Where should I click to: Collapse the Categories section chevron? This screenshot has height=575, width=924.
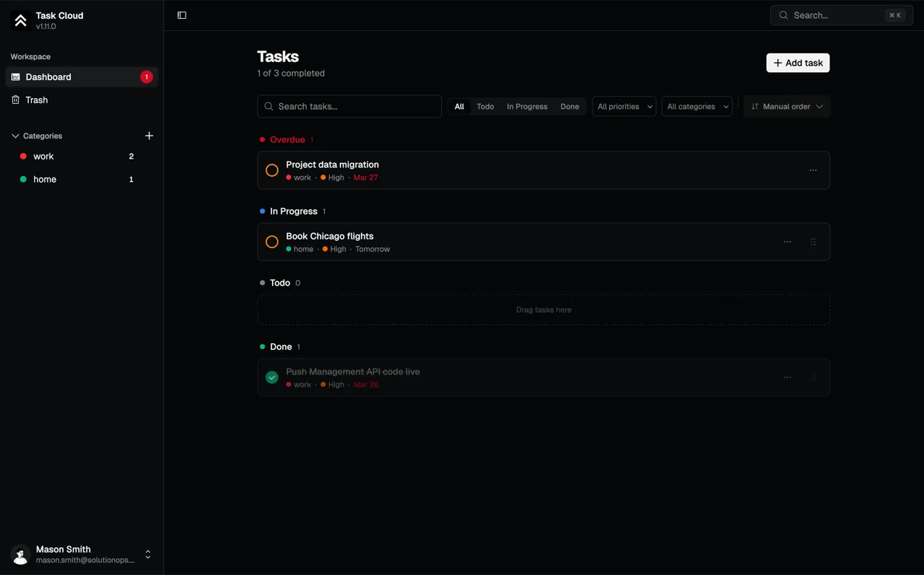[x=15, y=136]
